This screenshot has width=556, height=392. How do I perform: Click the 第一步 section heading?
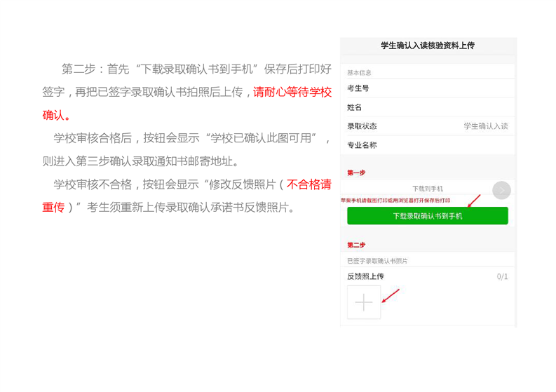(356, 173)
